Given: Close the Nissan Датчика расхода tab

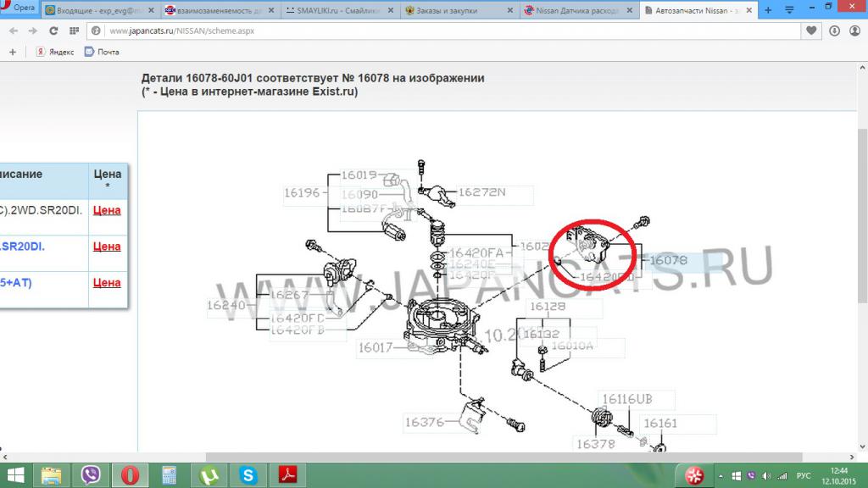Looking at the screenshot, I should tap(630, 10).
